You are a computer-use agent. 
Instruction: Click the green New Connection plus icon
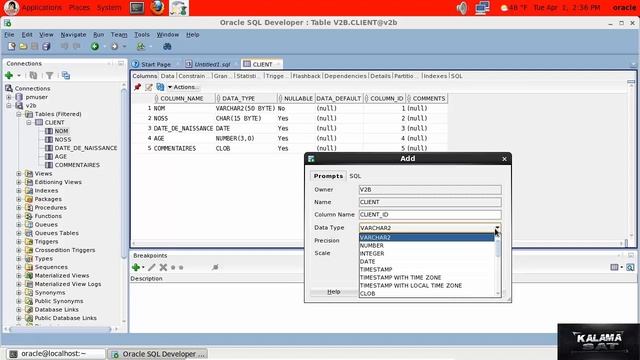tap(9, 76)
